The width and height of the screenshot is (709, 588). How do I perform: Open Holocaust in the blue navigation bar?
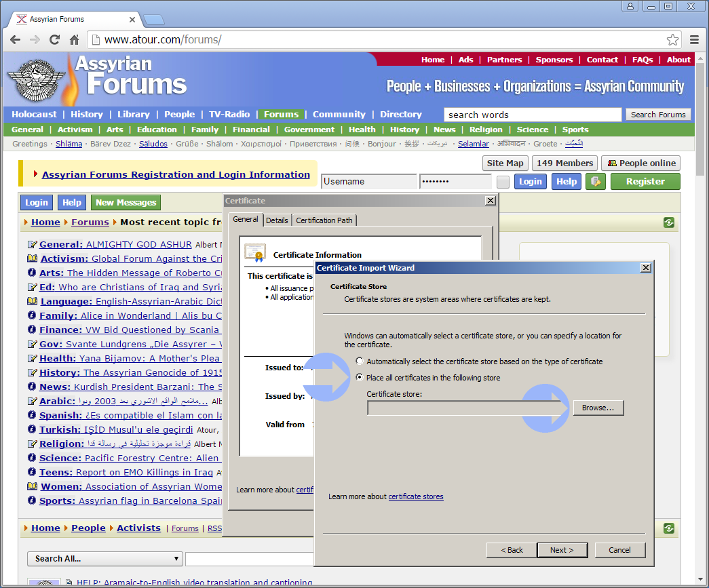click(x=35, y=115)
